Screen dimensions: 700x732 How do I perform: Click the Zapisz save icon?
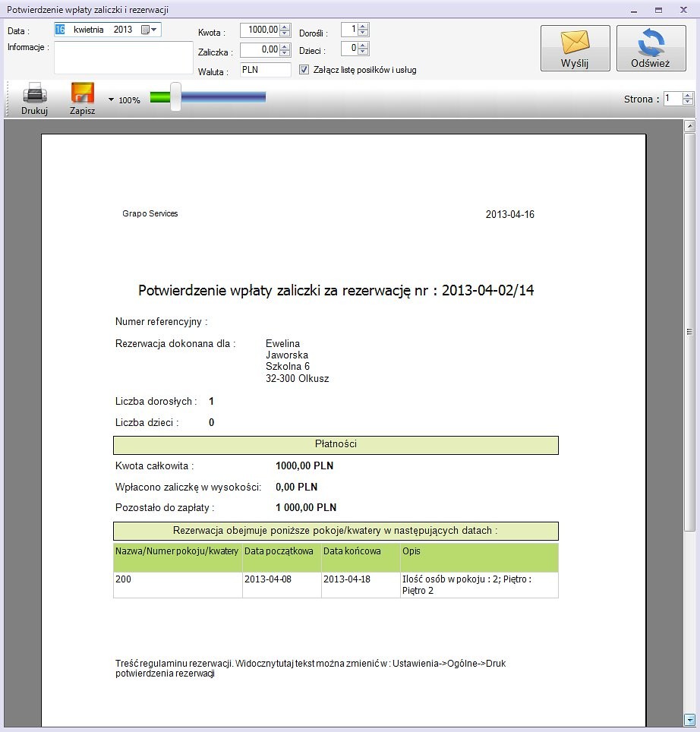click(83, 93)
